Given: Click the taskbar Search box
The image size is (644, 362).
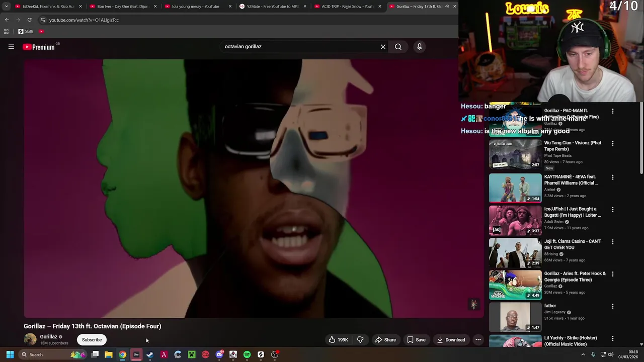Looking at the screenshot, I should (x=53, y=354).
